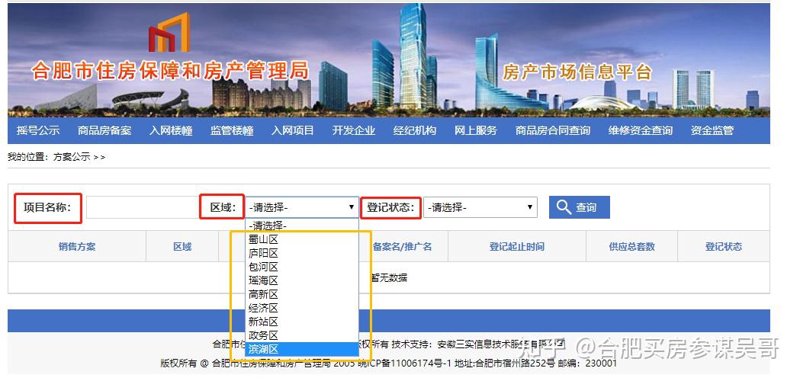The width and height of the screenshot is (800, 381).
Task: Select 瑶海区 from the district list
Action: [302, 281]
